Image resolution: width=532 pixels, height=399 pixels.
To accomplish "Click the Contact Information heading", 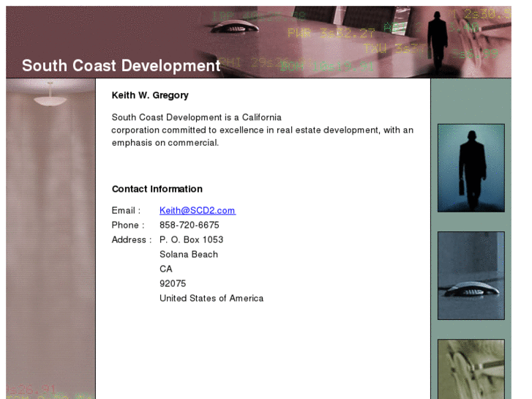I will point(157,189).
